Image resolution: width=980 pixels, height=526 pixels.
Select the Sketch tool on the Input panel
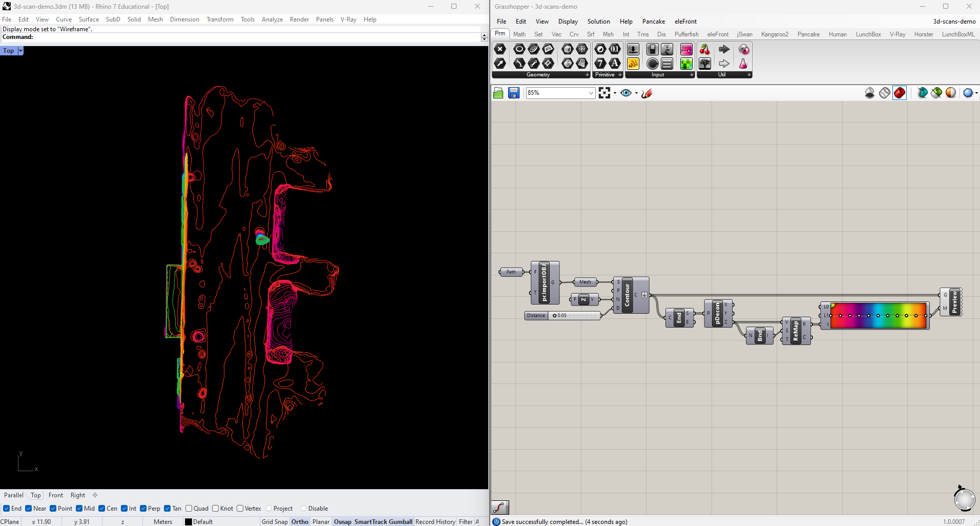click(633, 64)
